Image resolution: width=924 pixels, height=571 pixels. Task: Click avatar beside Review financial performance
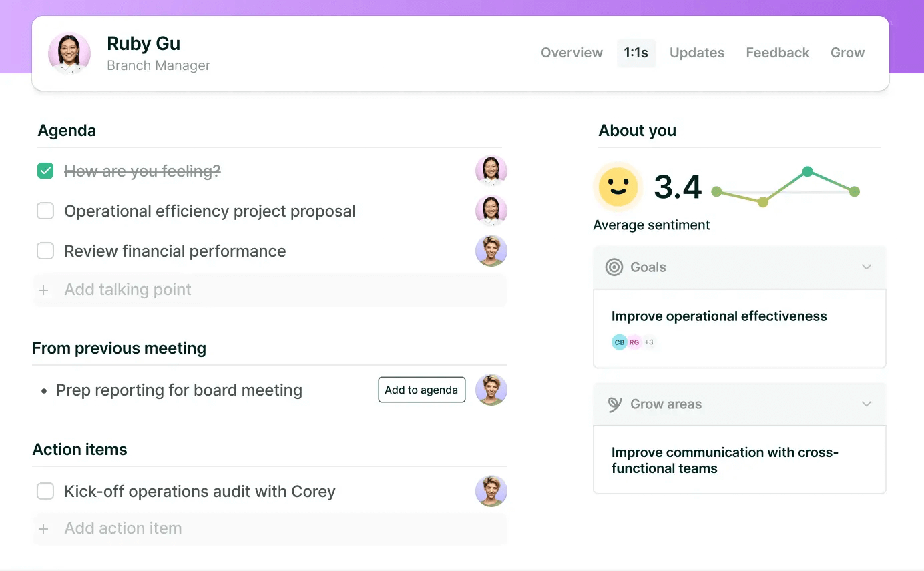(491, 251)
